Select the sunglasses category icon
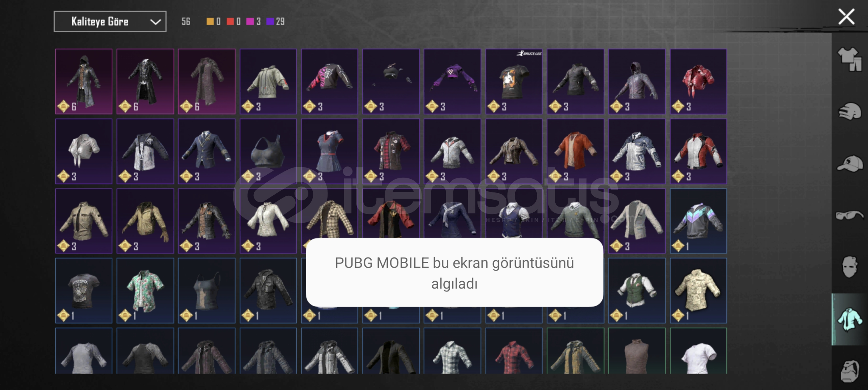Image resolution: width=868 pixels, height=390 pixels. tap(850, 216)
